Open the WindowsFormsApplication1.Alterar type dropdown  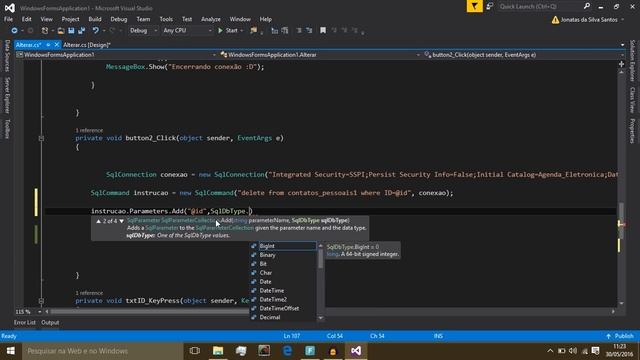pos(320,55)
